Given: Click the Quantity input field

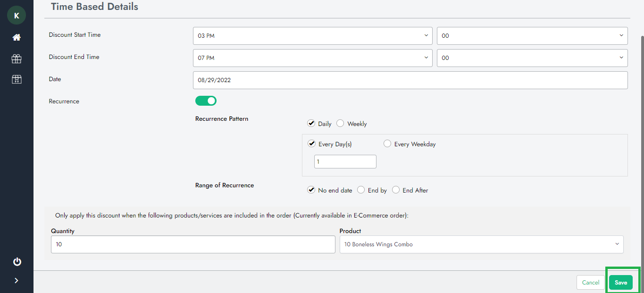Looking at the screenshot, I should pos(193,244).
